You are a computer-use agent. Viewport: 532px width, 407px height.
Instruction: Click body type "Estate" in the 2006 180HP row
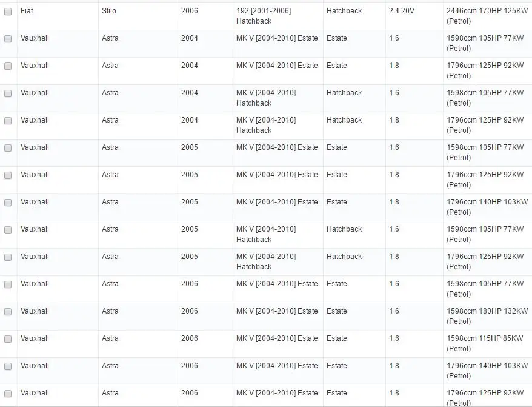pyautogui.click(x=336, y=311)
